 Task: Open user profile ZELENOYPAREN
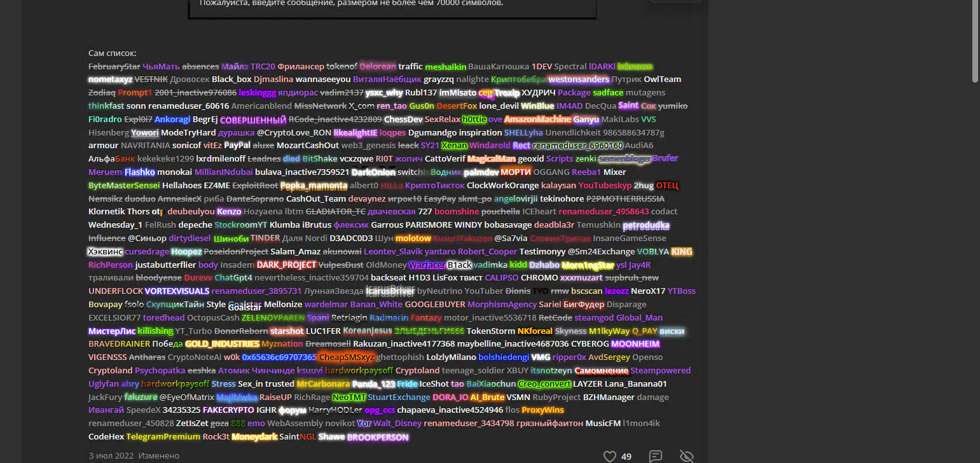pos(273,318)
